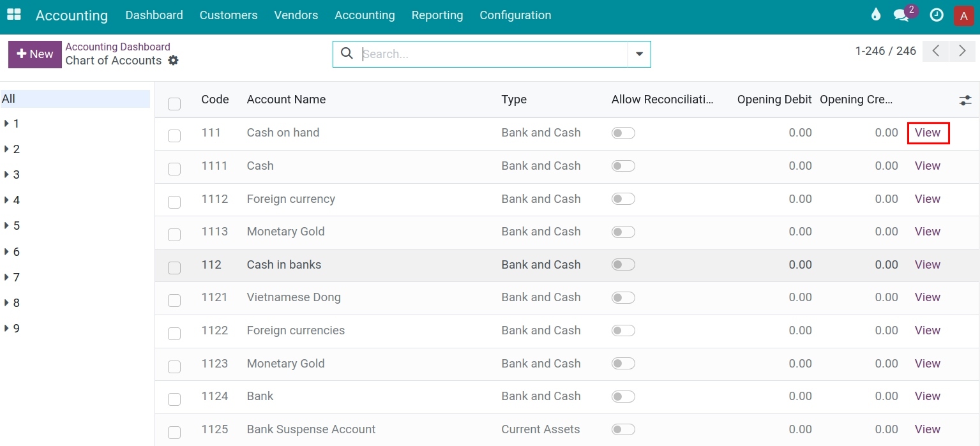Click account code 1123
Viewport: 980px width, 446px height.
coord(215,364)
